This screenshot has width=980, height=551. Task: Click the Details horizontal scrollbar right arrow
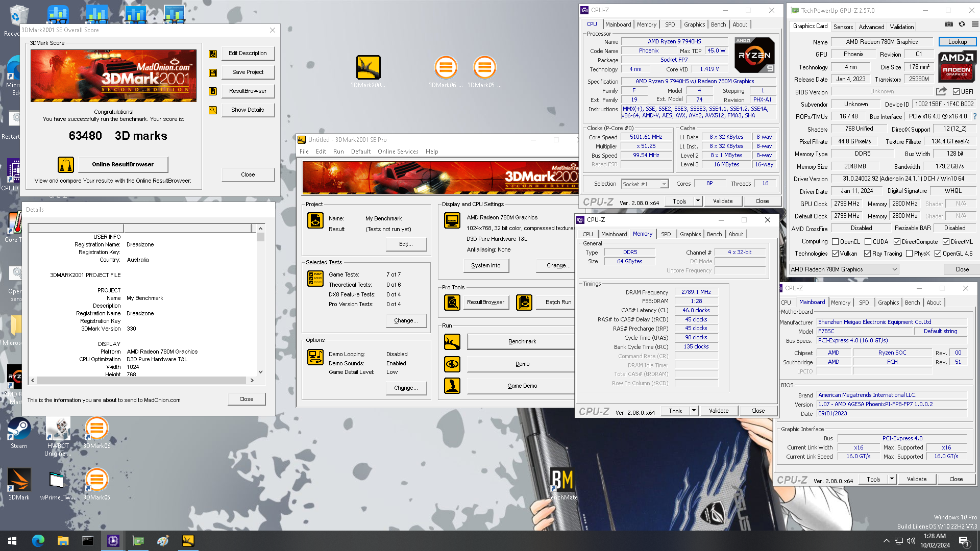pyautogui.click(x=252, y=380)
